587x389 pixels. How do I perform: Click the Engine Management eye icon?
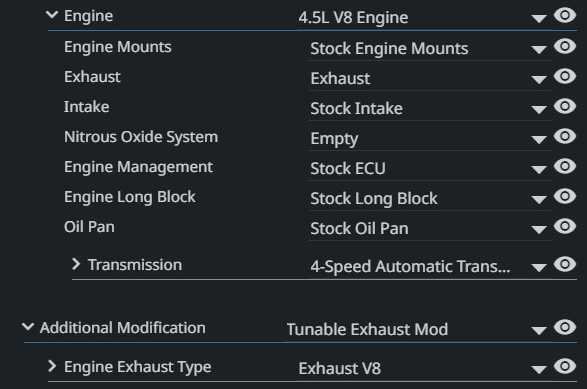coord(565,166)
